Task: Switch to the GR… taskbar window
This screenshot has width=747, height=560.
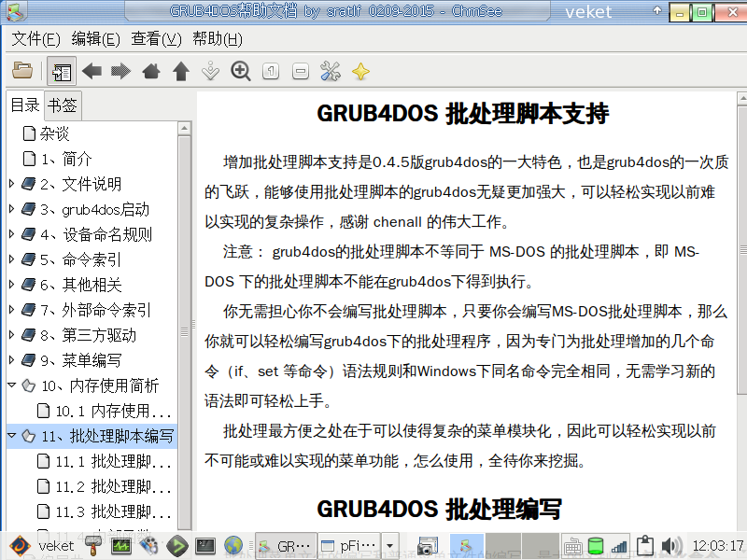Action: tap(286, 546)
